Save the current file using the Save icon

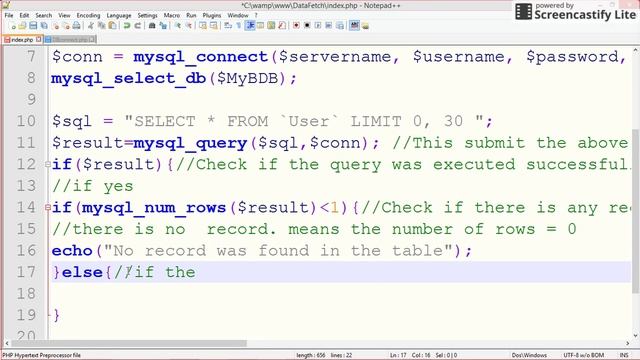pyautogui.click(x=33, y=26)
